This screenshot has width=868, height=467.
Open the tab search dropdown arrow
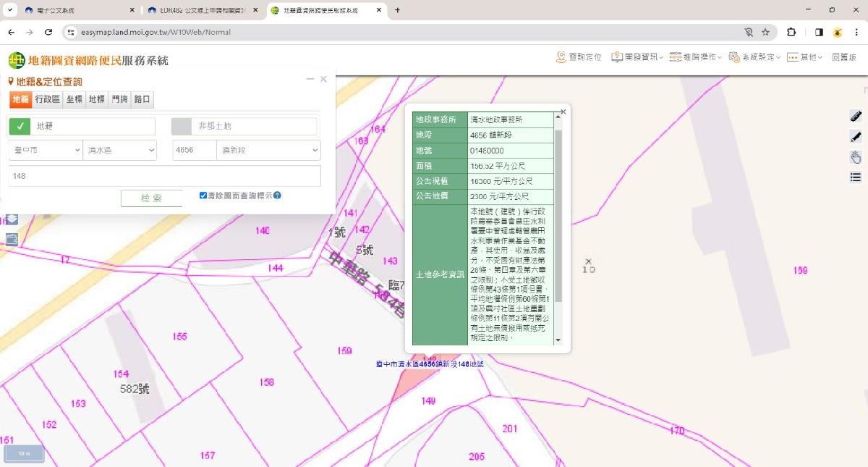click(10, 10)
